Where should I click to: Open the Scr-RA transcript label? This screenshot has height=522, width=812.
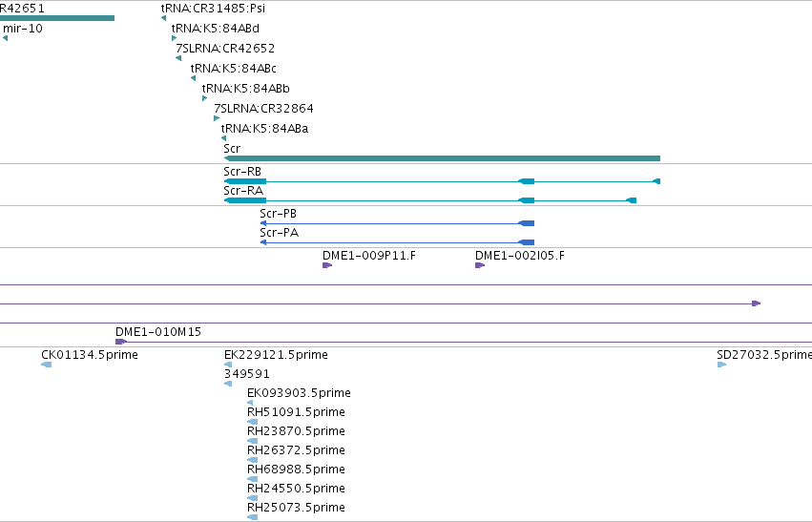coord(243,191)
